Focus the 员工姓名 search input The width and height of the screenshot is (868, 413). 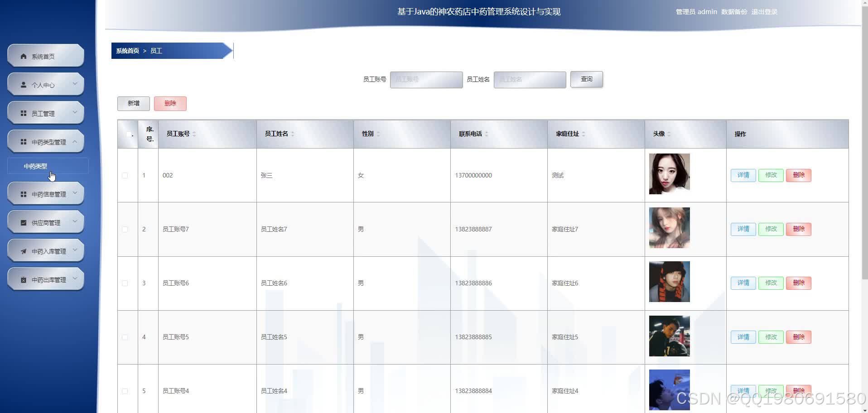point(530,79)
